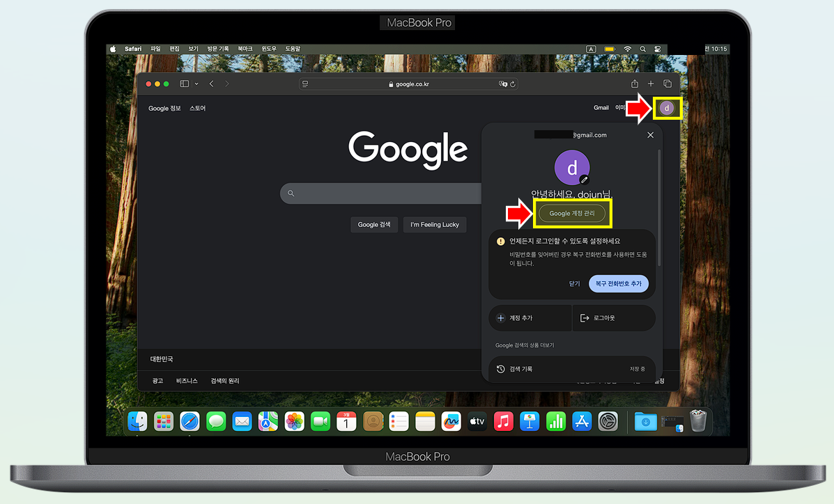Image resolution: width=834 pixels, height=504 pixels.
Task: Expand the sidebar tab group dropdown chevron
Action: point(196,84)
